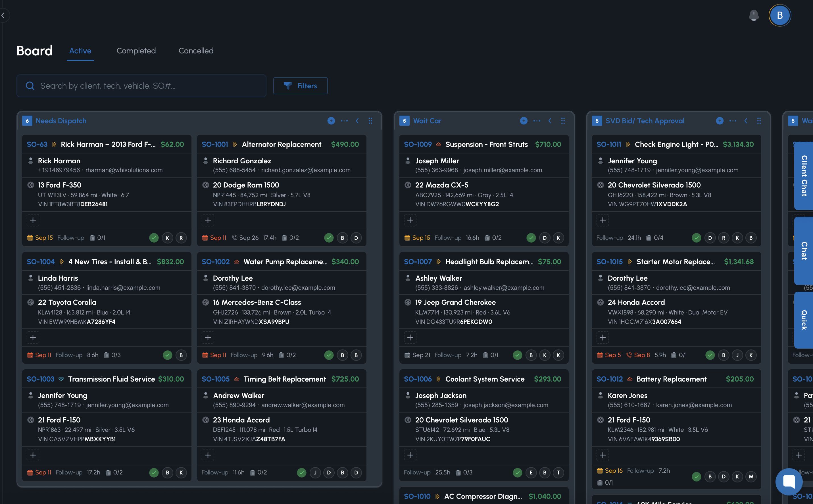Click technician avatar J on SO-1005
Viewport: 813px width, 504px height.
[x=315, y=472]
